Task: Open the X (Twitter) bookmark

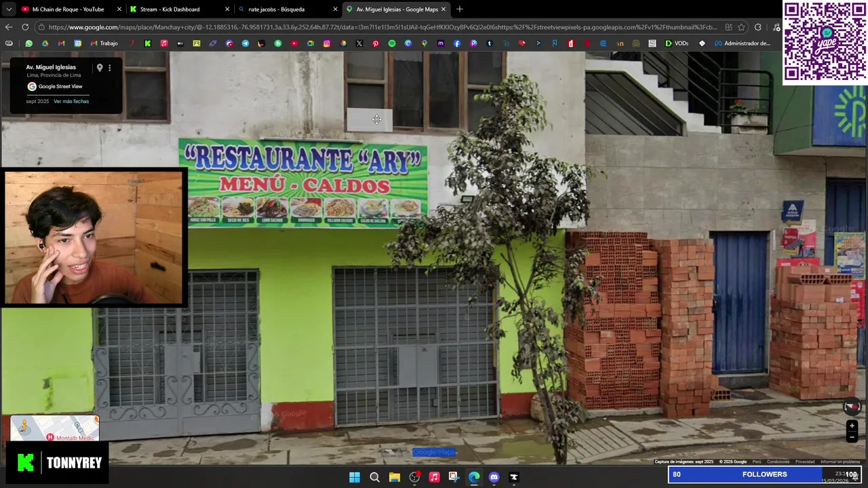Action: pyautogui.click(x=359, y=43)
